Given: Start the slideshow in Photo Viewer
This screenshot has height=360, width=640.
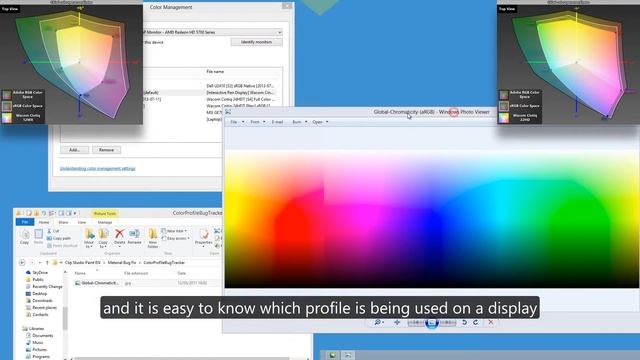Looking at the screenshot, I should click(x=432, y=323).
